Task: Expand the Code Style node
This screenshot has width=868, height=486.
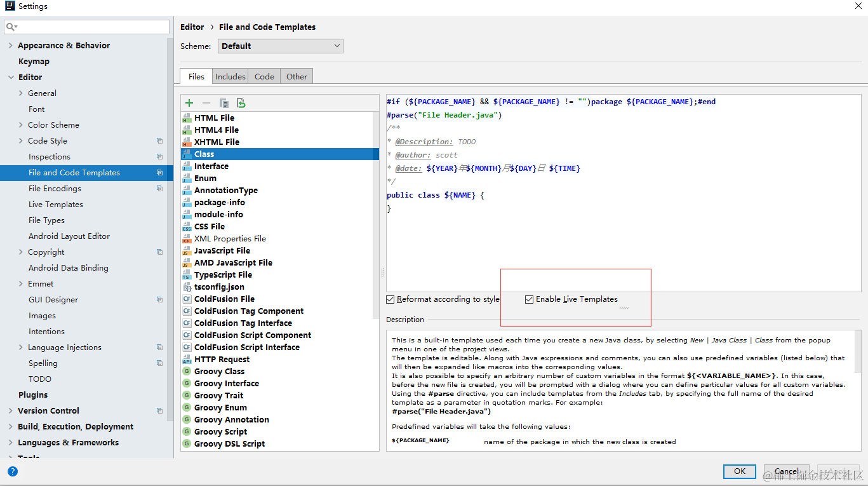Action: (21, 141)
